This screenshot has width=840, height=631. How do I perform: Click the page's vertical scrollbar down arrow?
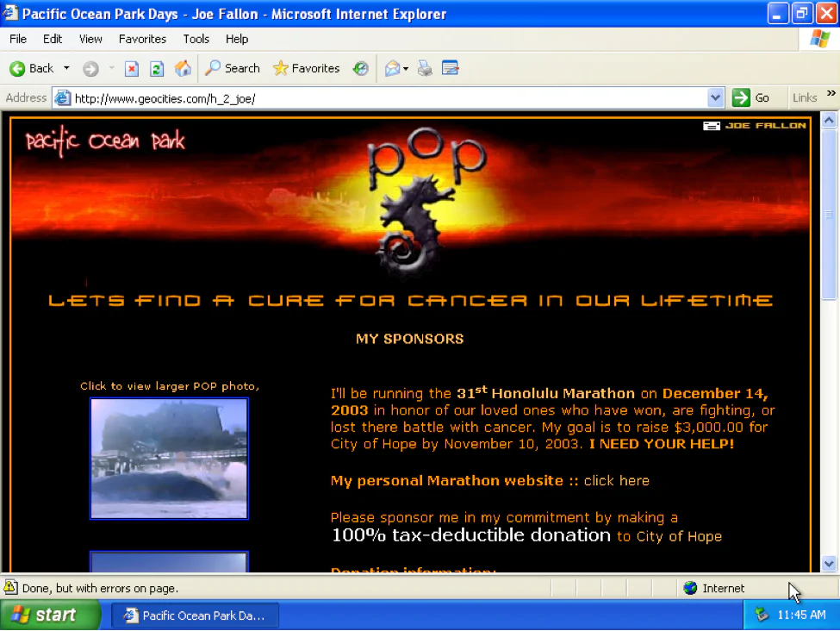829,564
